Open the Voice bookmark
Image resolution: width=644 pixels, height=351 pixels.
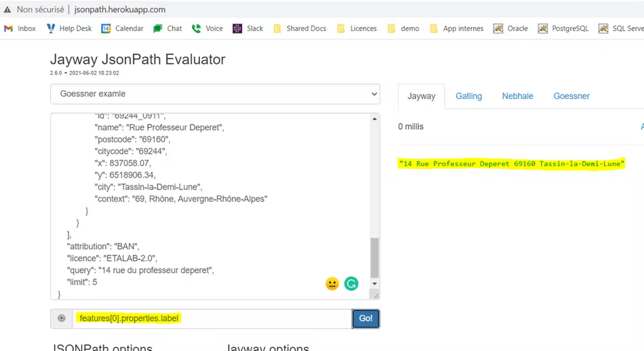coord(207,29)
